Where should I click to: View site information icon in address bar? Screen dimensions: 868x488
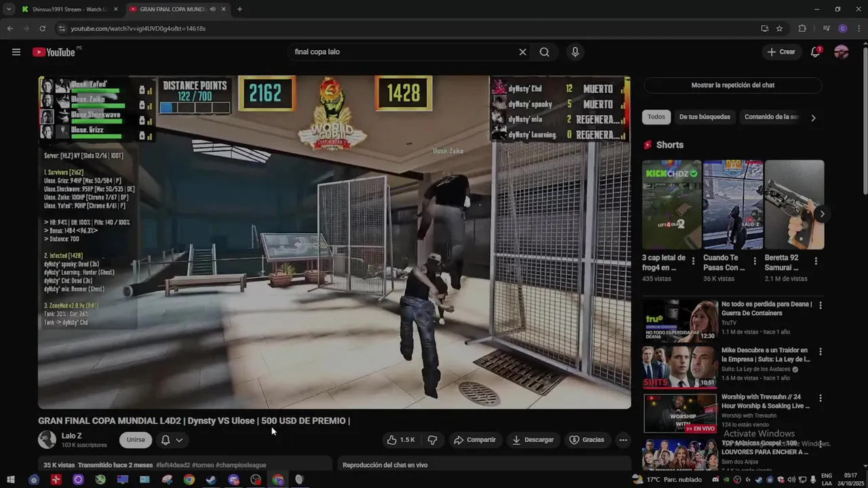pos(62,28)
